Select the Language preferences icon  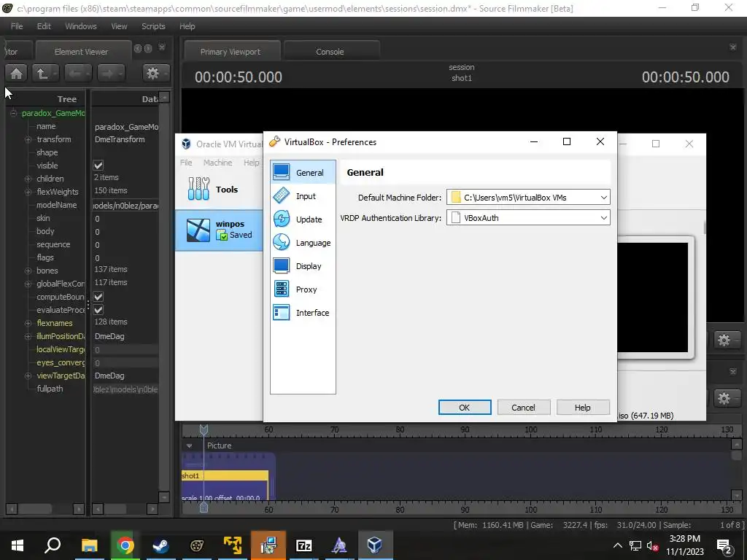tap(281, 242)
